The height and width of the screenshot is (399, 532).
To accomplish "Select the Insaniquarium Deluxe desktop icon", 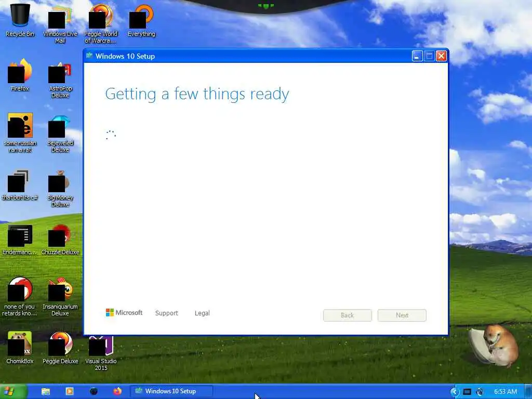I will 60,297.
